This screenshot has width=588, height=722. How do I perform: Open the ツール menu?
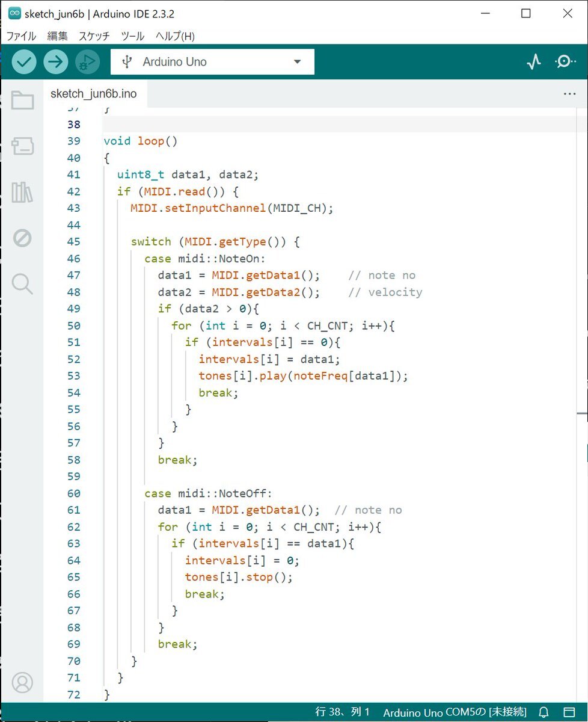coord(132,36)
